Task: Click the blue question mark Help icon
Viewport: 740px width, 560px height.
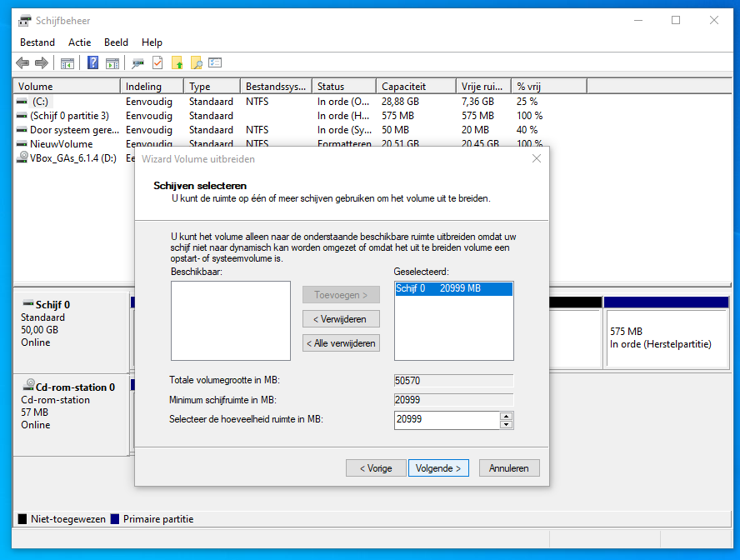Action: (x=92, y=63)
